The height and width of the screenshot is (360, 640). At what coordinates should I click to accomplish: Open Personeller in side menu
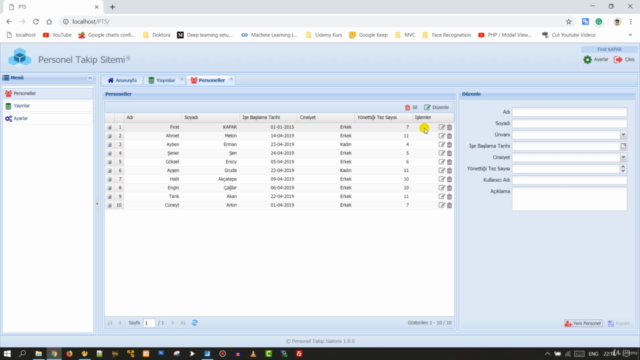pyautogui.click(x=48, y=93)
